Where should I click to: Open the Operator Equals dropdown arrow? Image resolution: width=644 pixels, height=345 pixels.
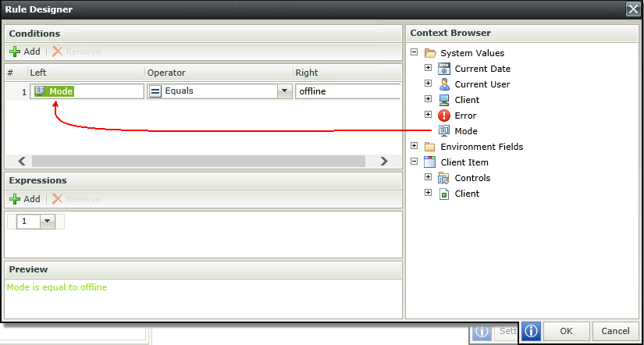pyautogui.click(x=284, y=91)
